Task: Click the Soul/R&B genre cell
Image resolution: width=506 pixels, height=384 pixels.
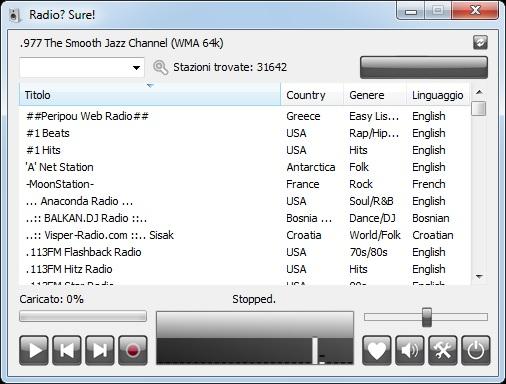Action: click(x=371, y=201)
